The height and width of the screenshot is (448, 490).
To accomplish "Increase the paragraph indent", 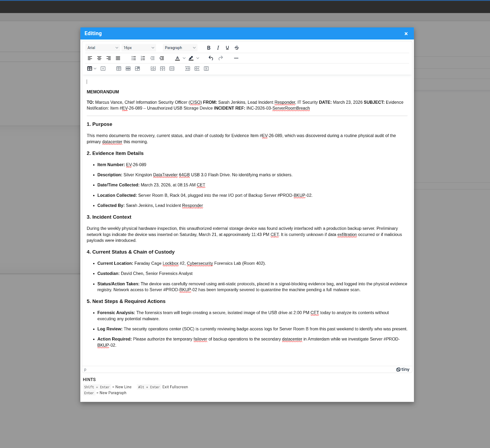I will click(162, 58).
